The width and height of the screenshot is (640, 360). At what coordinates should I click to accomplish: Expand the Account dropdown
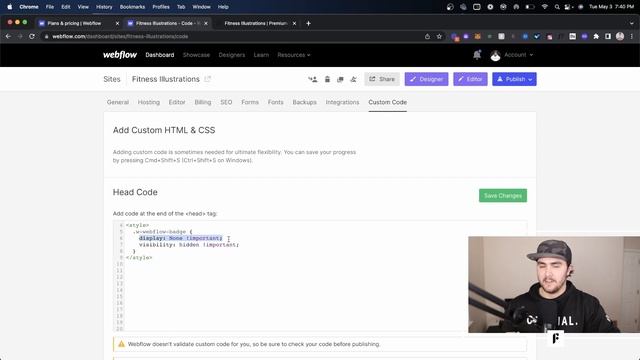(518, 55)
